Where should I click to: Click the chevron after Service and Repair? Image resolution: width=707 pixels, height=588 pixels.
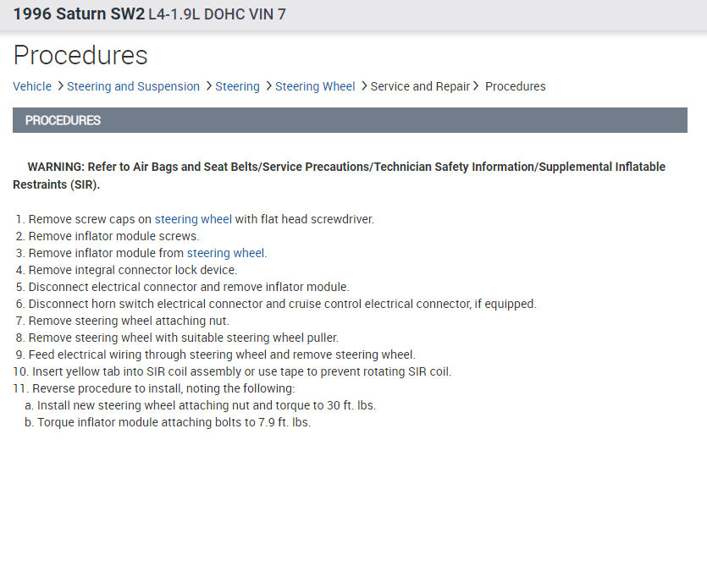(x=477, y=86)
